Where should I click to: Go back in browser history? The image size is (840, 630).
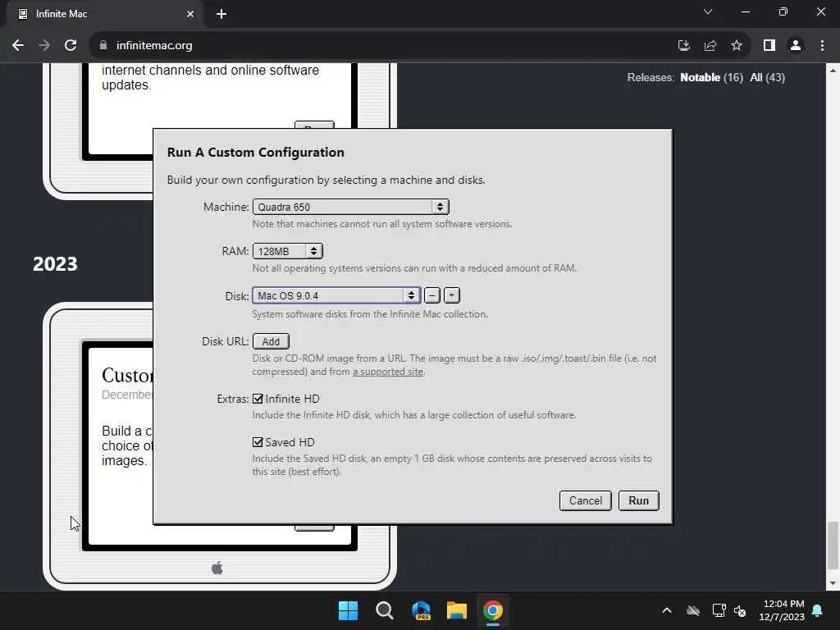[18, 46]
